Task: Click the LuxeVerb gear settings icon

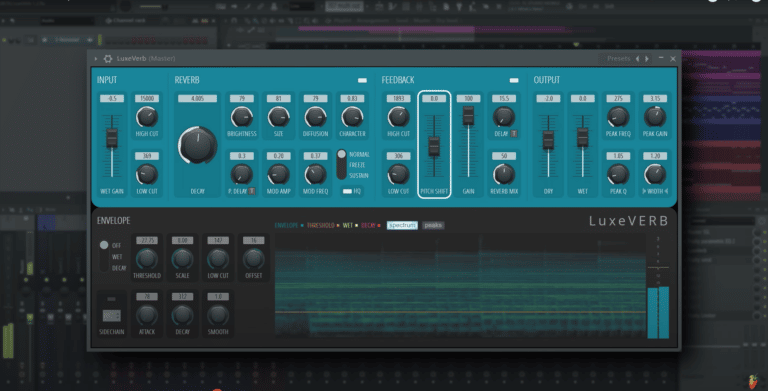Action: (108, 59)
